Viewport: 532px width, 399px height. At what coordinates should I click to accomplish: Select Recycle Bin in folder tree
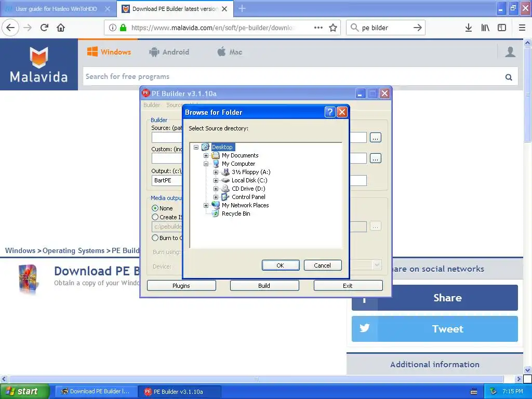pyautogui.click(x=236, y=214)
